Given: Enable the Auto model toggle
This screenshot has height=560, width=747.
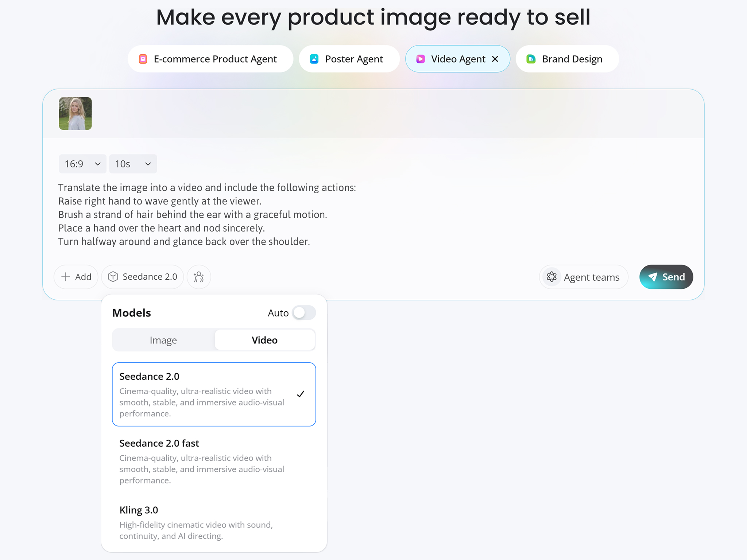Looking at the screenshot, I should [304, 313].
